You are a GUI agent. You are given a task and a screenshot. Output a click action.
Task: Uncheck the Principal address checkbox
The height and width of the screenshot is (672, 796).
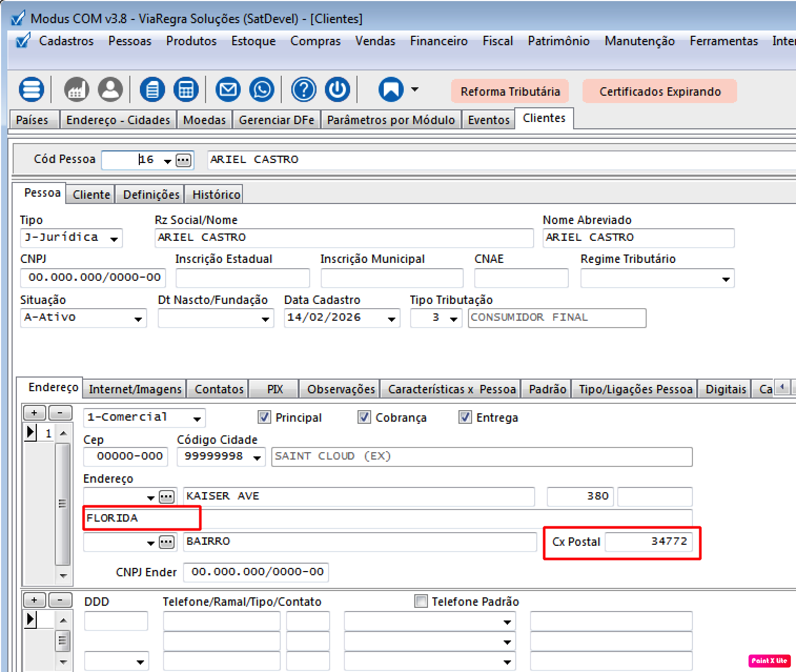(264, 418)
